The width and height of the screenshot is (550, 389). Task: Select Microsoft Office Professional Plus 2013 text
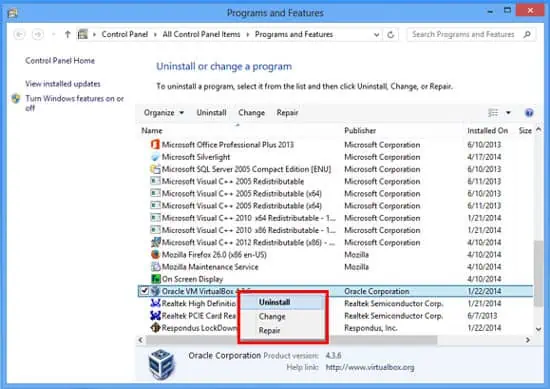pyautogui.click(x=228, y=145)
